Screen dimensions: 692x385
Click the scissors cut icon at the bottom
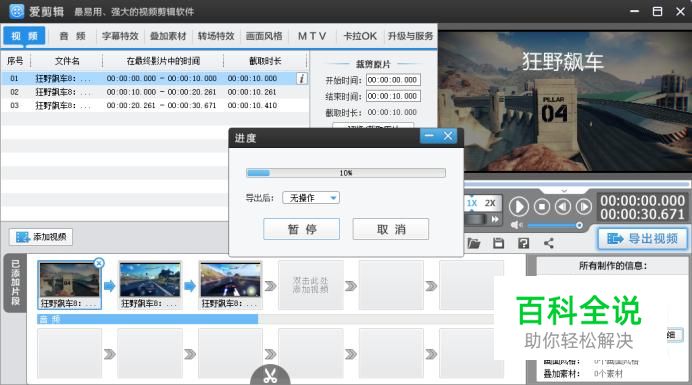270,376
